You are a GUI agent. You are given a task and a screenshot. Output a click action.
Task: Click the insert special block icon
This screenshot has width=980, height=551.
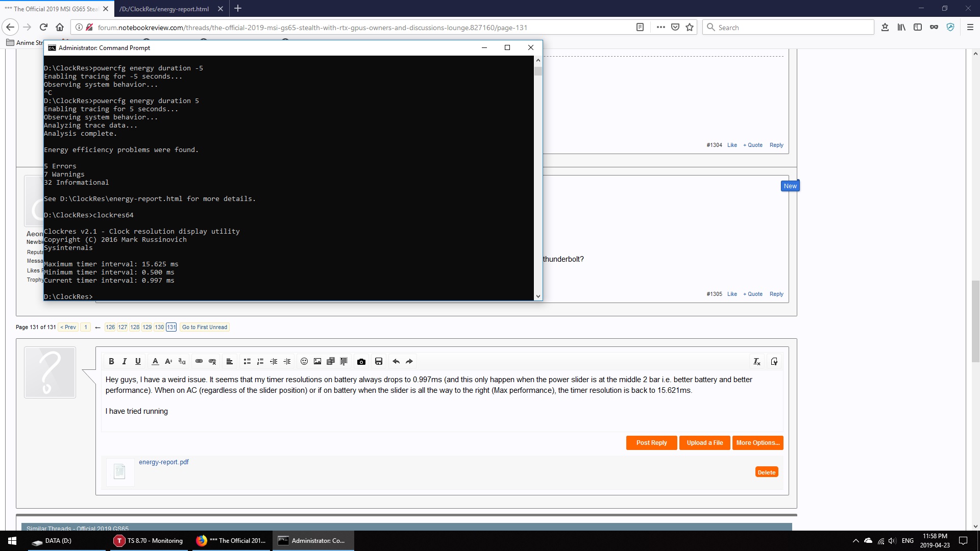tap(344, 361)
